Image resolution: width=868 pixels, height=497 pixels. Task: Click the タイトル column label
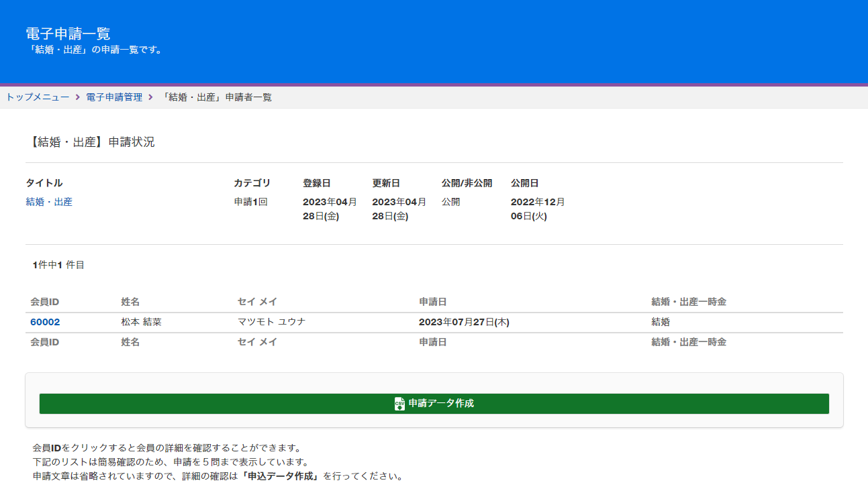[44, 183]
